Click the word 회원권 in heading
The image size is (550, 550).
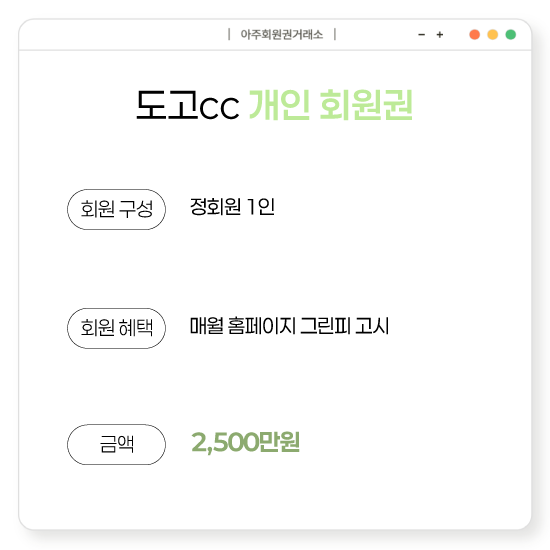tap(367, 105)
